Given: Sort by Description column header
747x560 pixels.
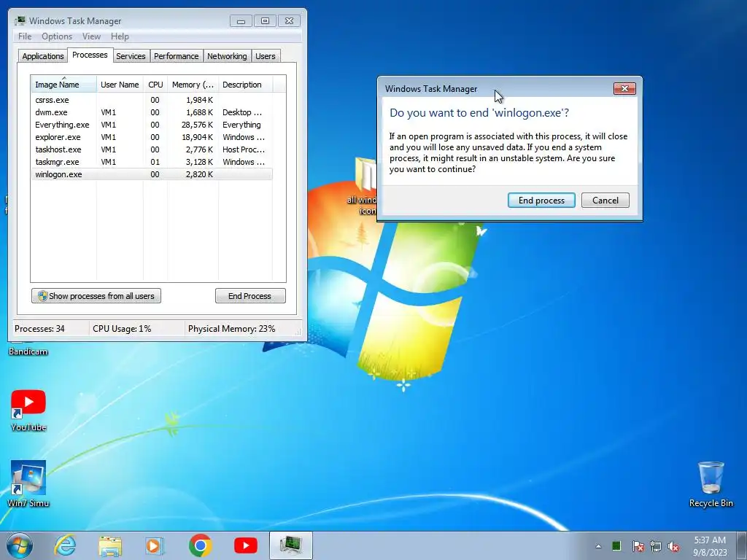Looking at the screenshot, I should (x=245, y=85).
